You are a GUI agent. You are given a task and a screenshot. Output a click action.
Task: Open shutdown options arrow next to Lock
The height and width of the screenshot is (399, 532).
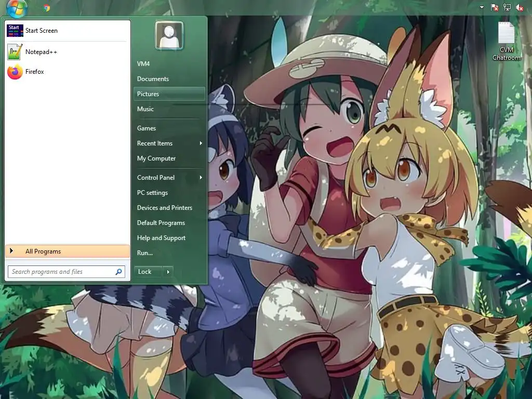[x=168, y=272]
